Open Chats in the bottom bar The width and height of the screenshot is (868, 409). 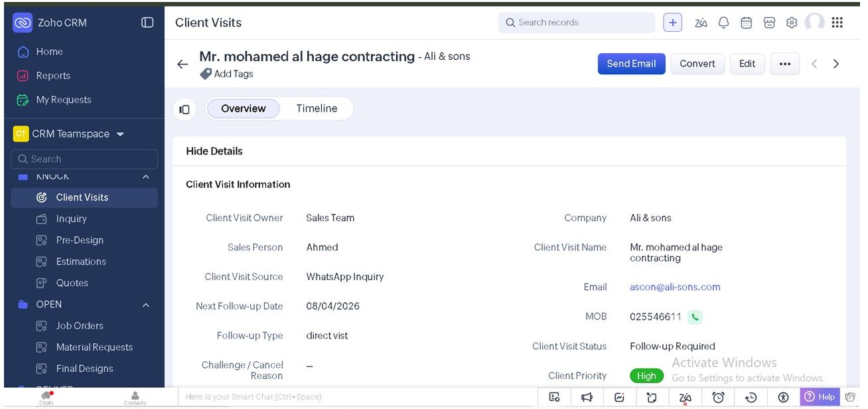coord(46,398)
